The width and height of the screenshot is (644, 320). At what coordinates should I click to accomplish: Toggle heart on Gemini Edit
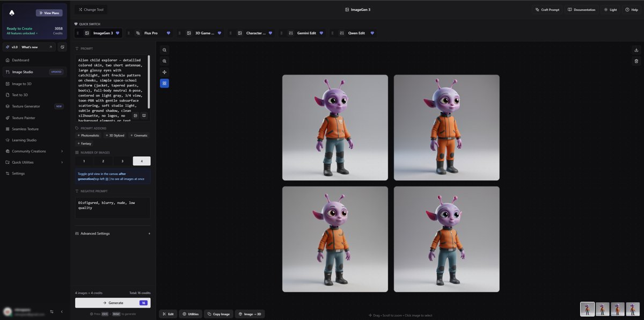[321, 33]
